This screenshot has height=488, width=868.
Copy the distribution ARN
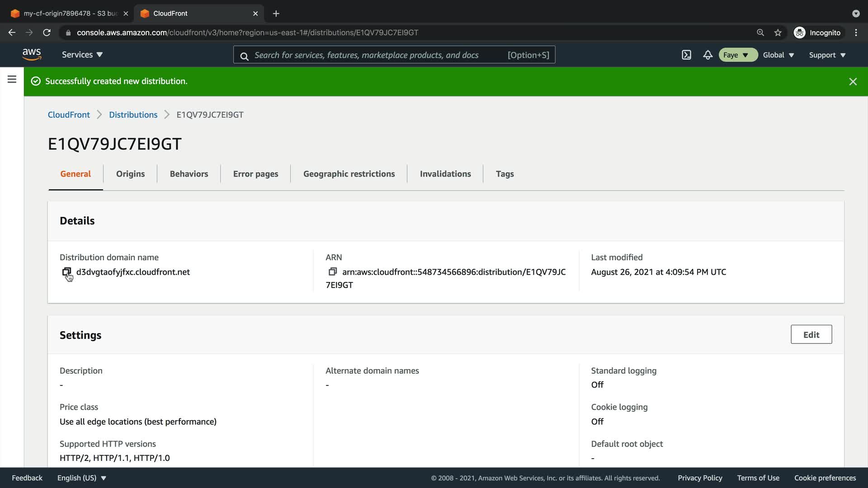coord(333,272)
